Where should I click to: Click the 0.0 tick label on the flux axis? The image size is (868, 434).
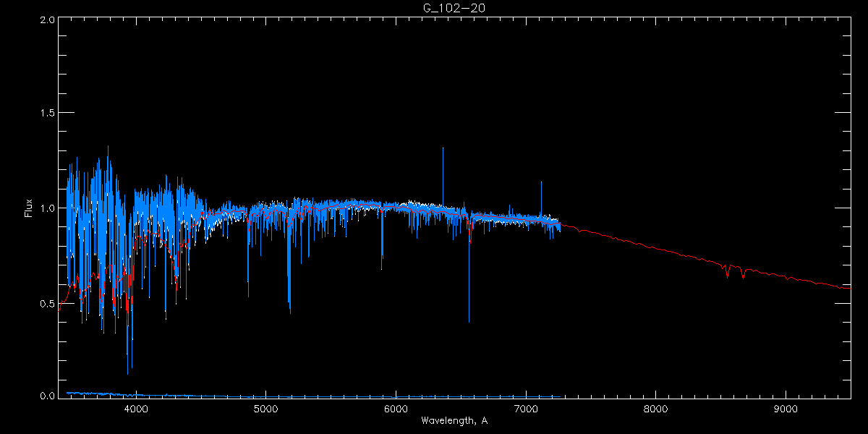[x=47, y=396]
